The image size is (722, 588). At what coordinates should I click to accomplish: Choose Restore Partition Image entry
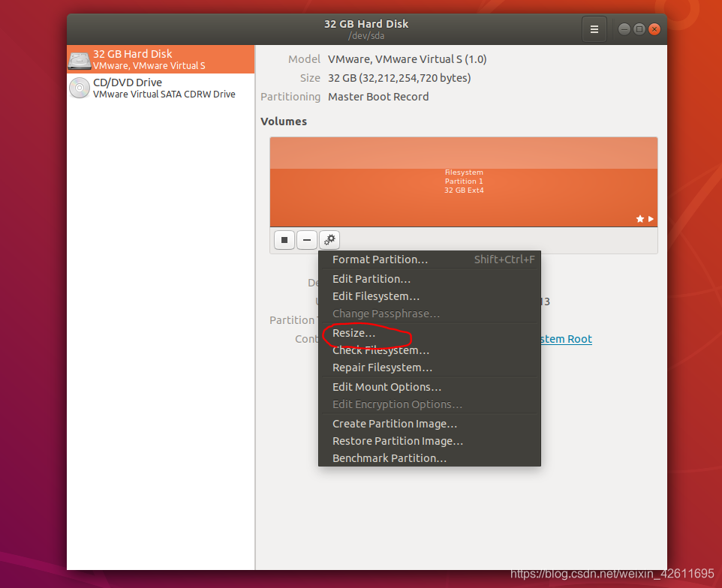pyautogui.click(x=429, y=441)
